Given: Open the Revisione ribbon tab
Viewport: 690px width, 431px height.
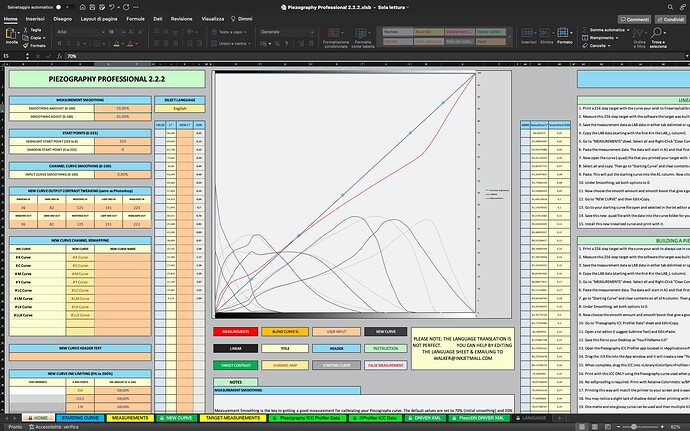Looking at the screenshot, I should 182,19.
